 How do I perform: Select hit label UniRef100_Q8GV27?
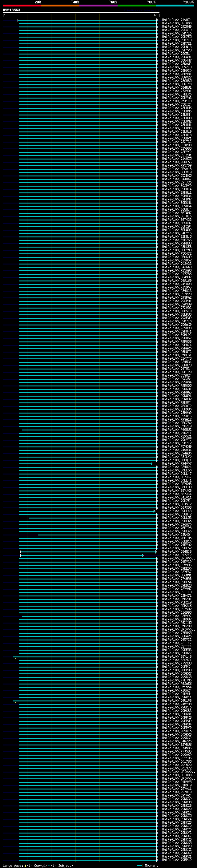pyautogui.click(x=176, y=78)
